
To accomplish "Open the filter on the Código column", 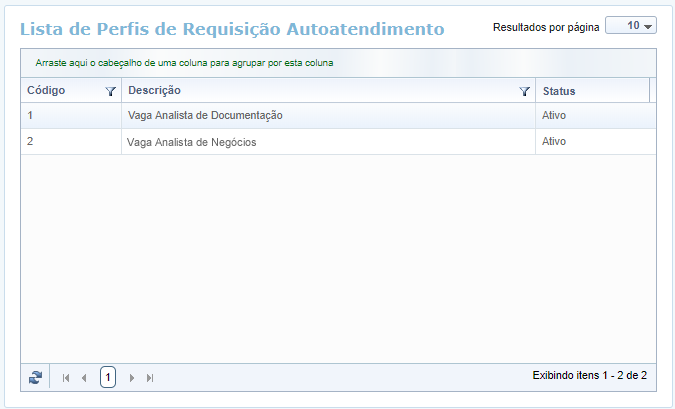I will coord(110,91).
